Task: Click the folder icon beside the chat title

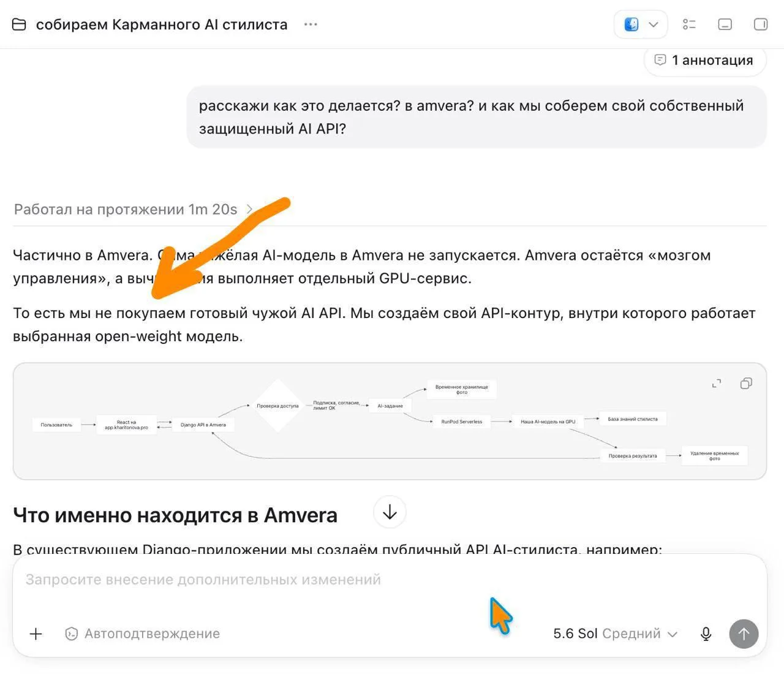Action: pyautogui.click(x=19, y=25)
